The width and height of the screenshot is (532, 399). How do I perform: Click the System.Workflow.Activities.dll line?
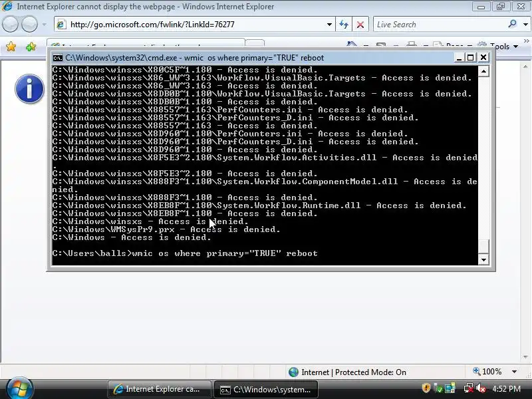[x=265, y=162]
